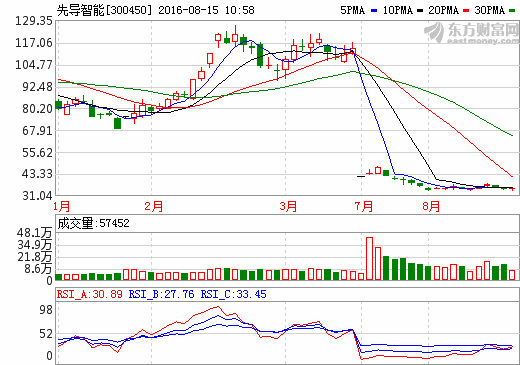The height and width of the screenshot is (365, 520).
Task: Click the 104.77 price axis value
Action: click(x=34, y=65)
